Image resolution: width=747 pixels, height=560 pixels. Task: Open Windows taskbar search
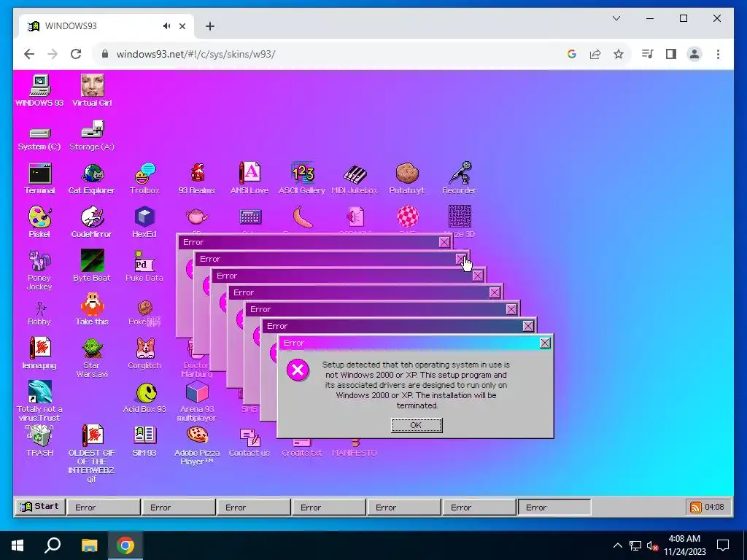pyautogui.click(x=53, y=545)
